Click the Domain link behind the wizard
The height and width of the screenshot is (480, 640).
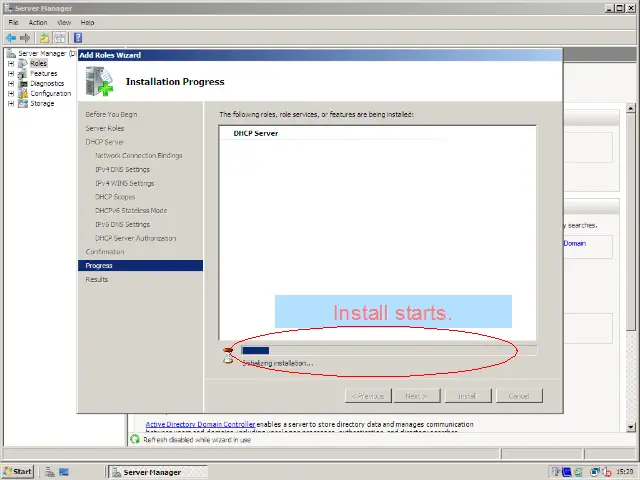[x=575, y=243]
